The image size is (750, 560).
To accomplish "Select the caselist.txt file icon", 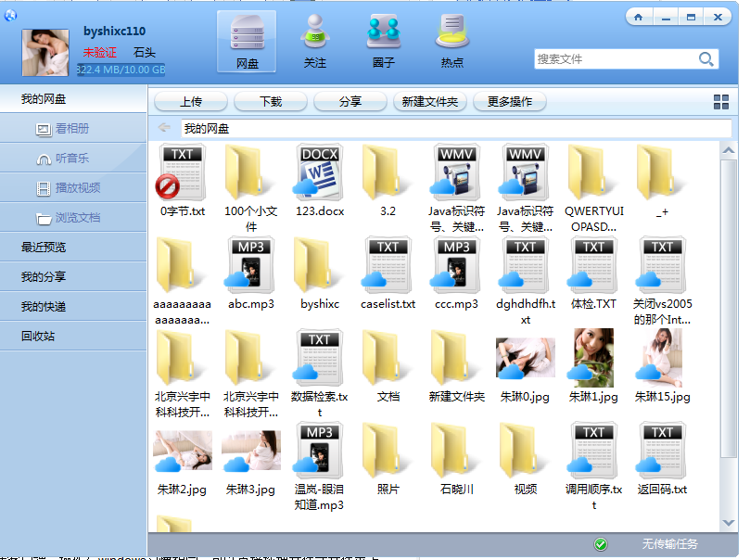I will pyautogui.click(x=387, y=264).
